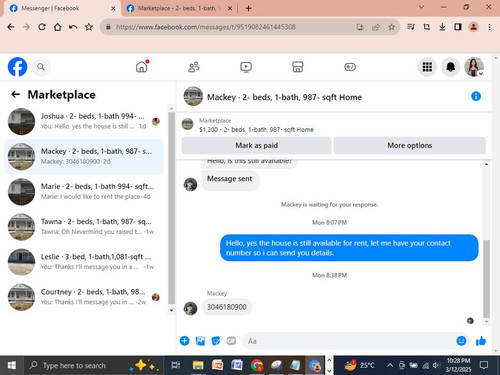Open browser downloads icon
This screenshot has height=375, width=500.
442,27
